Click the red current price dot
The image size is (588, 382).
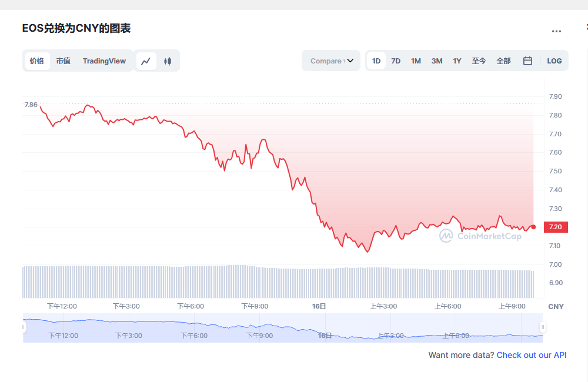coord(533,227)
